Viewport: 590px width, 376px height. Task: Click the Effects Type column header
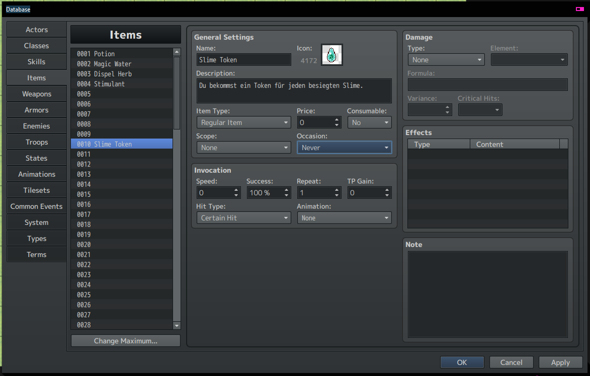tap(439, 144)
